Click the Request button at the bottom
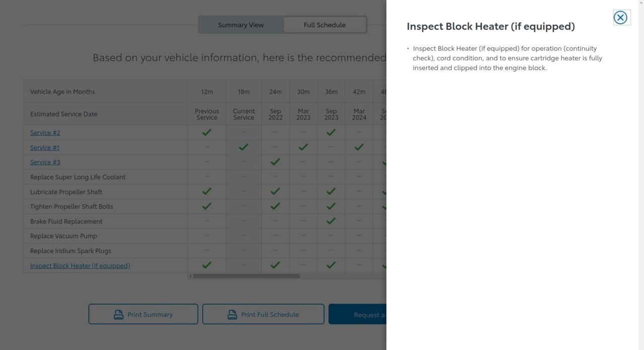 tap(357, 314)
